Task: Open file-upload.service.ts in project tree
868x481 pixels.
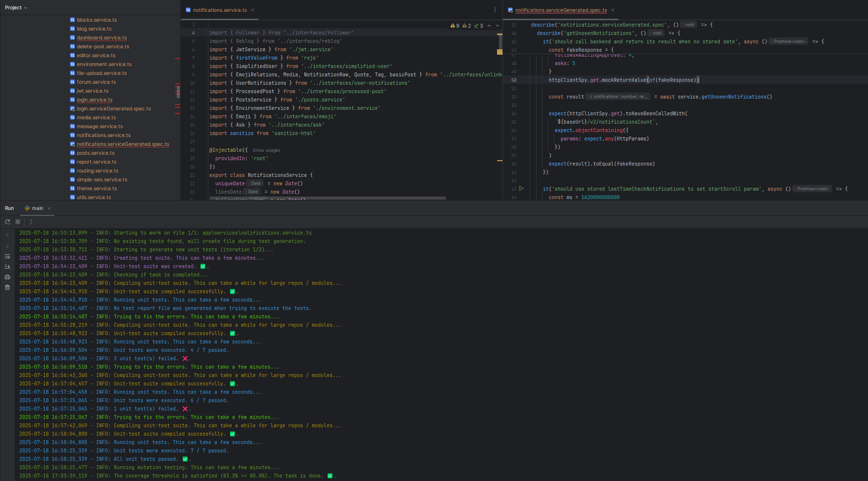Action: [98, 73]
